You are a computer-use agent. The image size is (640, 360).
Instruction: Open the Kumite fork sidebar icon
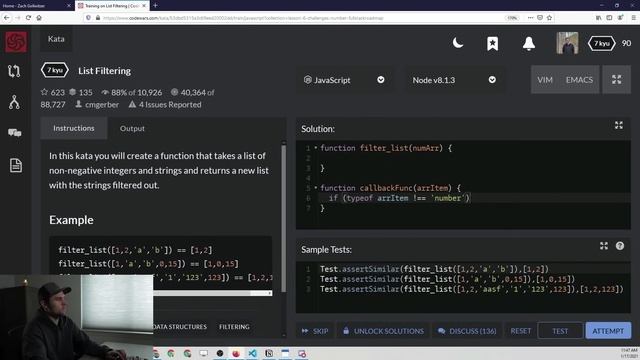point(14,102)
